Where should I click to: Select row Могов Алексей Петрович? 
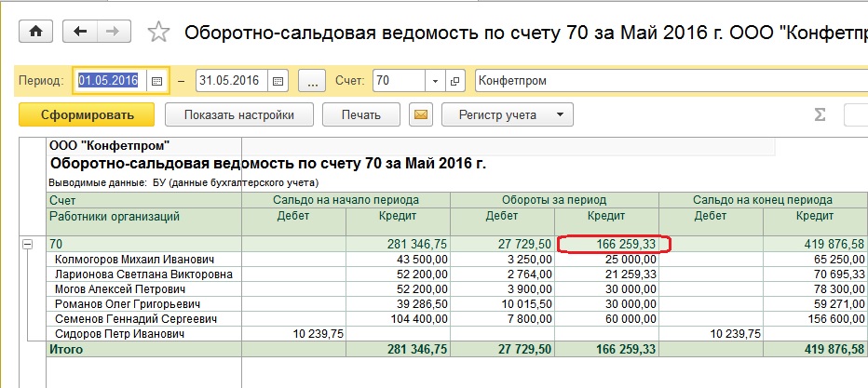coord(144,289)
